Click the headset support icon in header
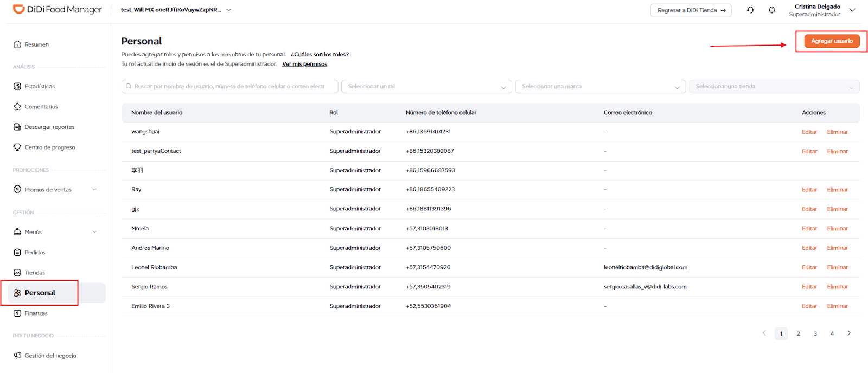Screen dimensions: 868x373 click(x=750, y=10)
